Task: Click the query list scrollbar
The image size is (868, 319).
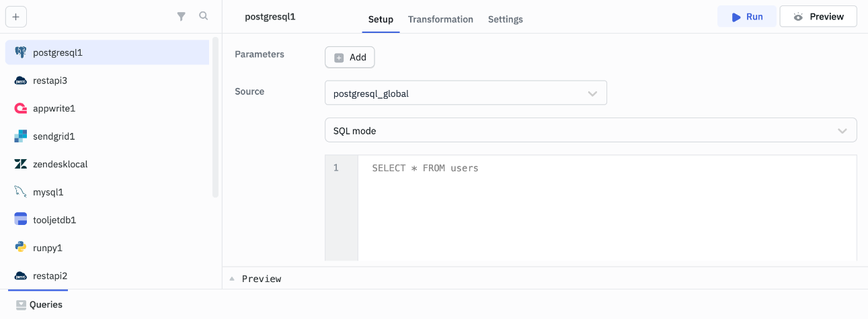Action: pos(216,118)
